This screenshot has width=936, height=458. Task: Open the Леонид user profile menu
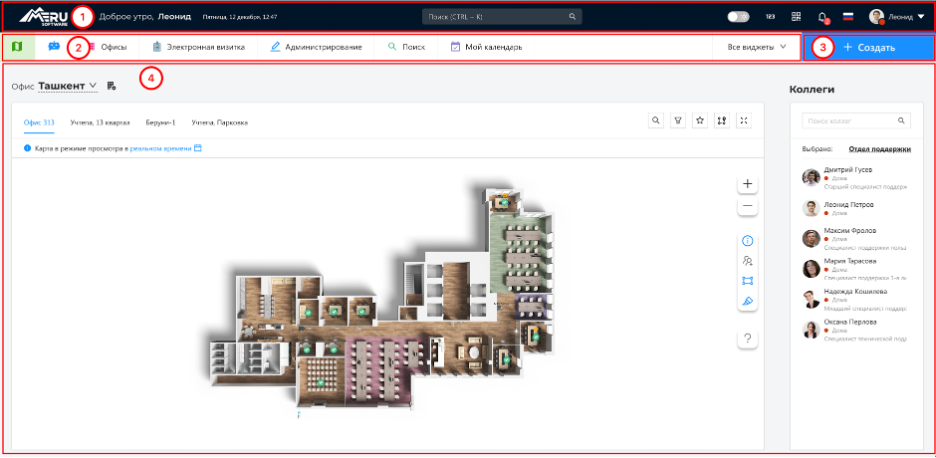click(897, 17)
